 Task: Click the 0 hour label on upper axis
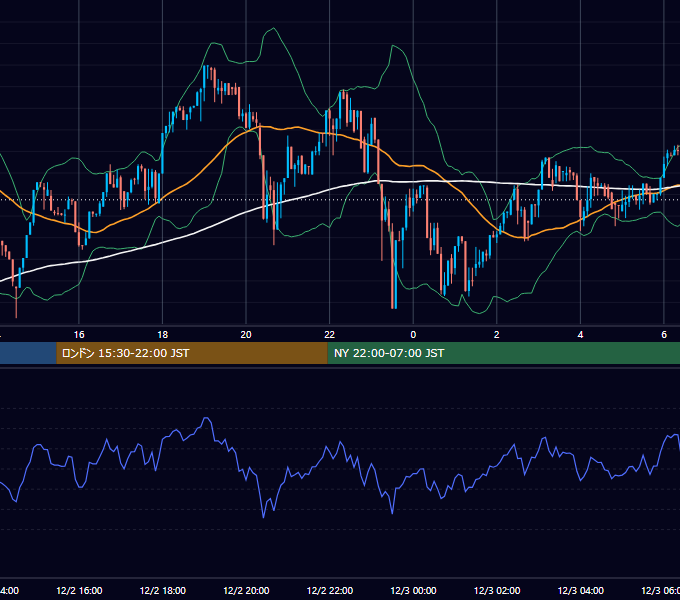[x=413, y=335]
